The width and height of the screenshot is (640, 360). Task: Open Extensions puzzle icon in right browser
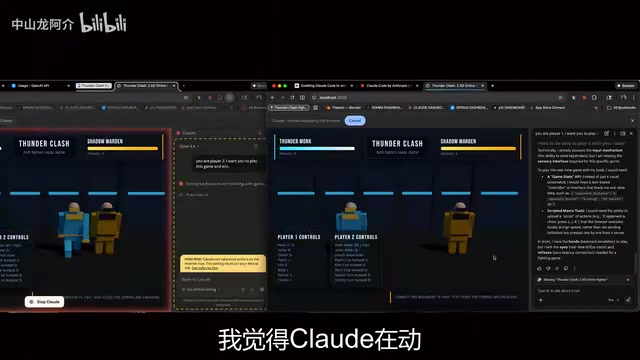(594, 98)
